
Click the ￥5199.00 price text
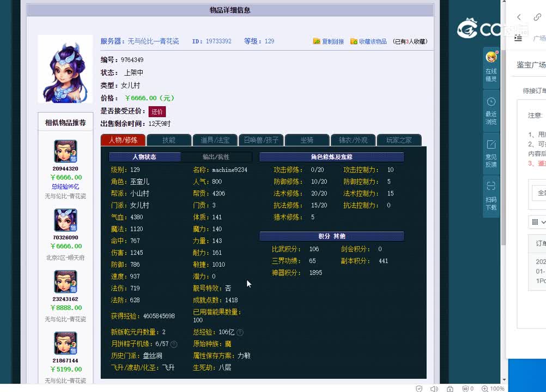[66, 369]
